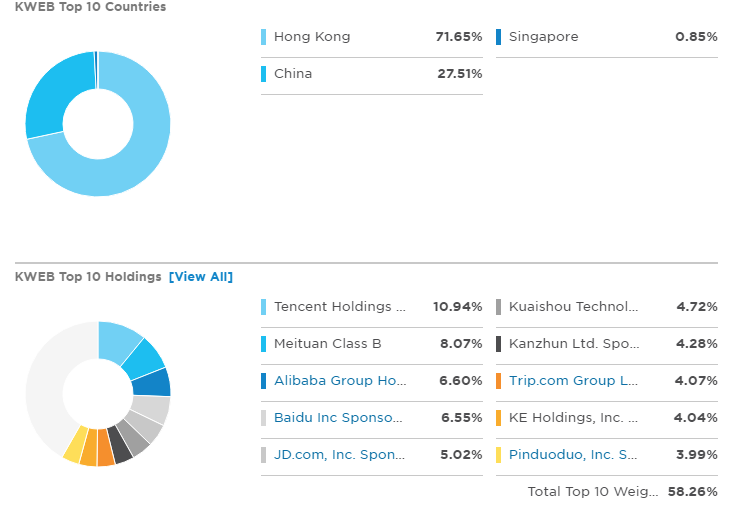Screen dimensions: 742x526
Task: Click the Kuaishou Technology gray swatch
Action: pos(499,307)
